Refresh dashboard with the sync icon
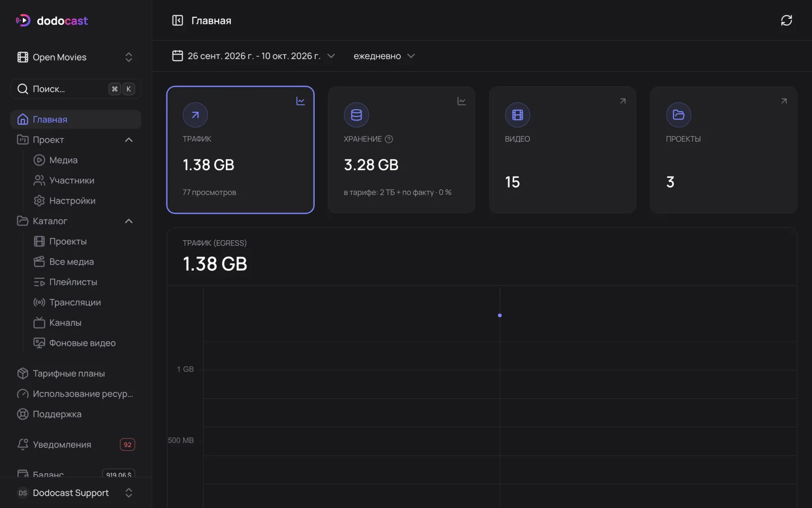This screenshot has height=508, width=812. (x=786, y=20)
